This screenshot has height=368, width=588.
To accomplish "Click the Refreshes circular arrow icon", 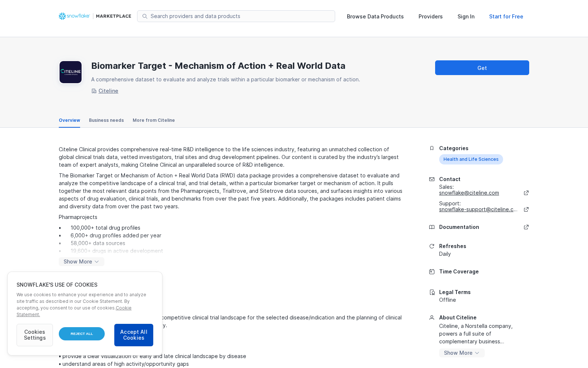I will coord(432,246).
